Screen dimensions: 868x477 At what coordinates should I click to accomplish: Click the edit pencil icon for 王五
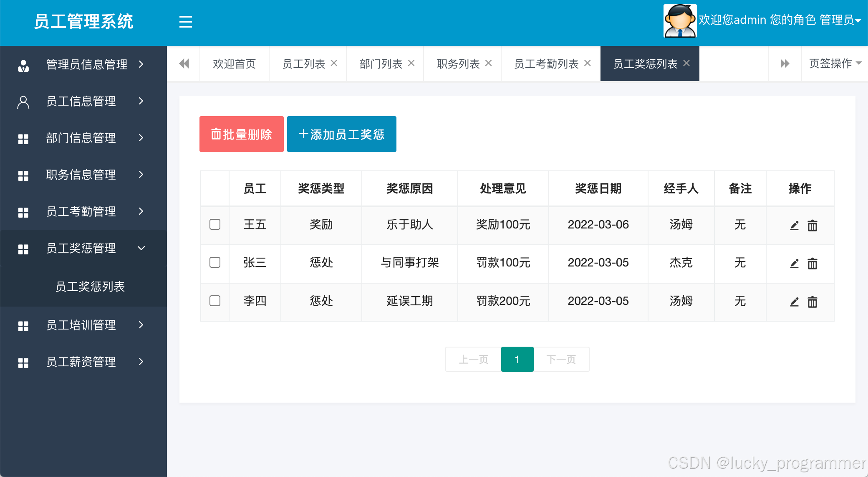point(794,226)
